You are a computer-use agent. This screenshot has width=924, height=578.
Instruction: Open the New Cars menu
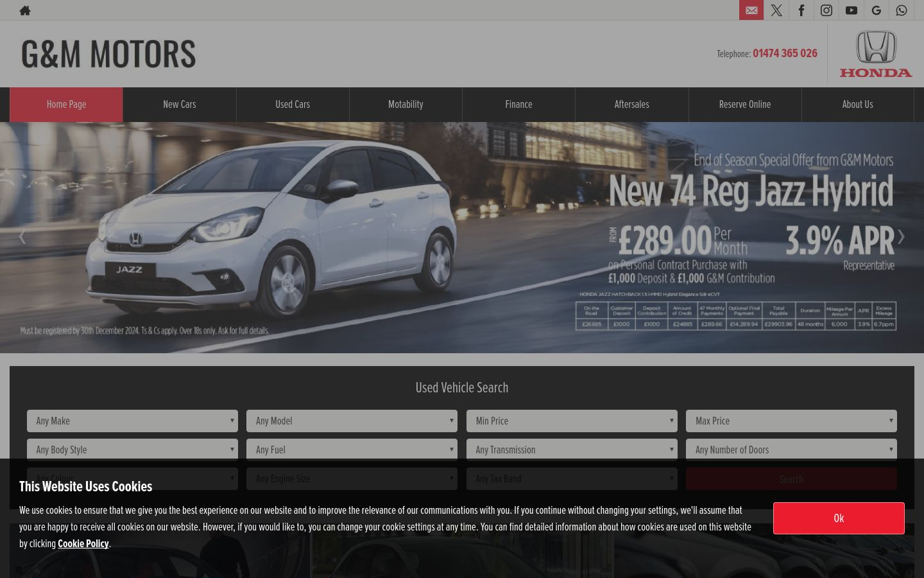pyautogui.click(x=180, y=104)
